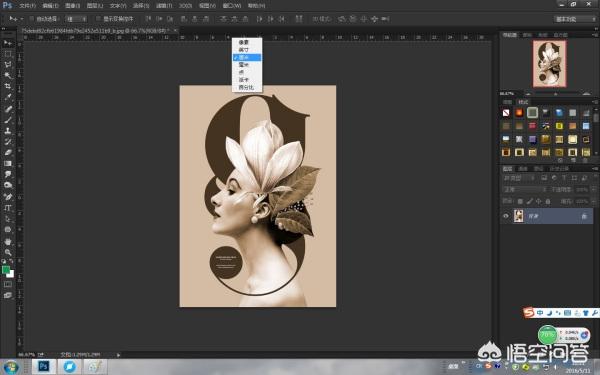Switch to the 导航器 Navigator panel tab
Image resolution: width=600 pixels, height=375 pixels.
(509, 35)
